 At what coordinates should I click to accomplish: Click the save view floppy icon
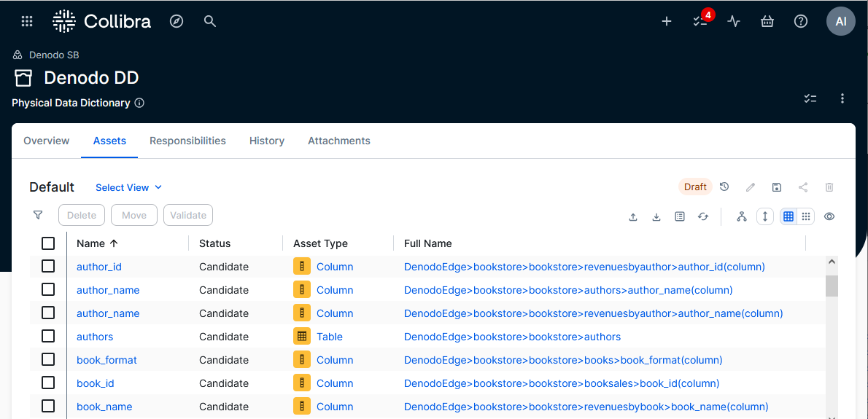tap(777, 187)
